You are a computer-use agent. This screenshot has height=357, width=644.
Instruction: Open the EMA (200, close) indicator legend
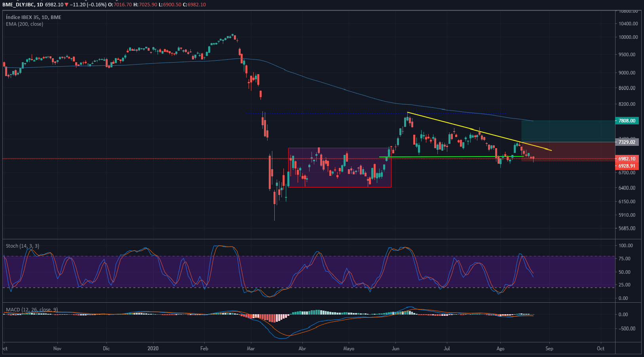[25, 24]
